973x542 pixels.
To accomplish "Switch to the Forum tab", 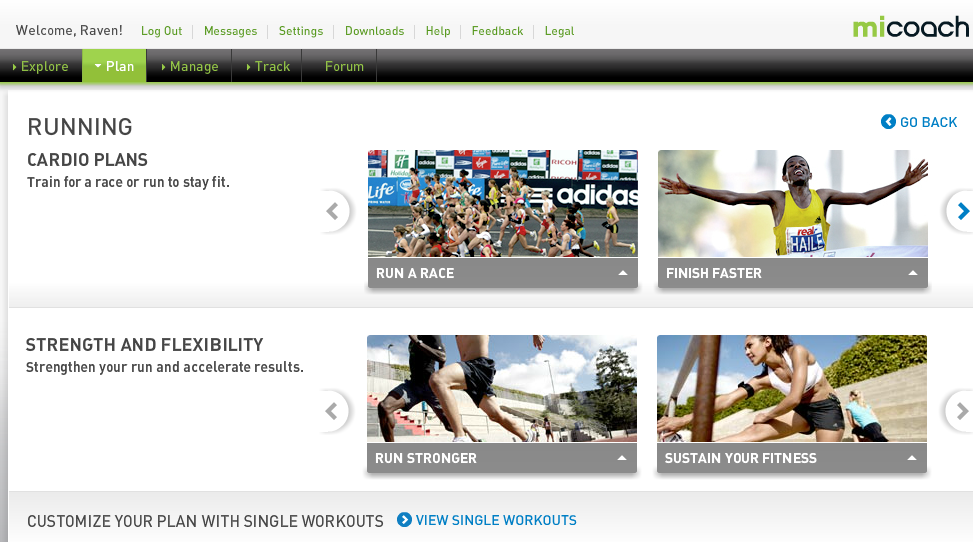I will pyautogui.click(x=344, y=66).
